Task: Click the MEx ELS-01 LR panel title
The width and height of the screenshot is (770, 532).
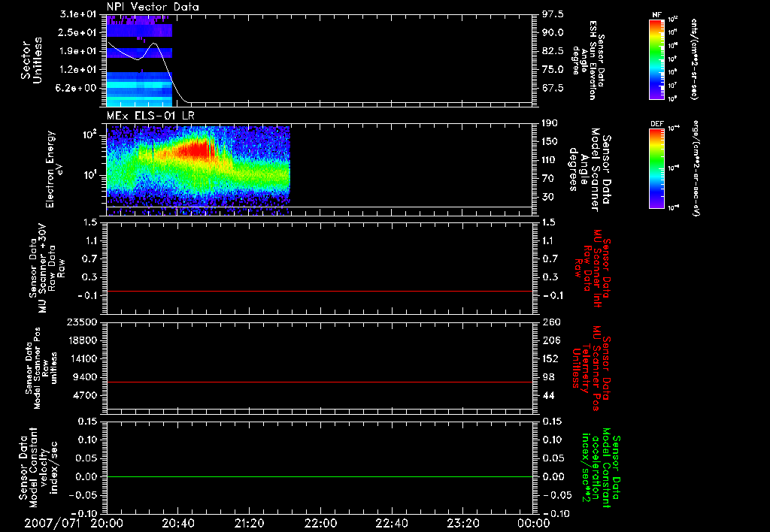Action: pos(150,116)
